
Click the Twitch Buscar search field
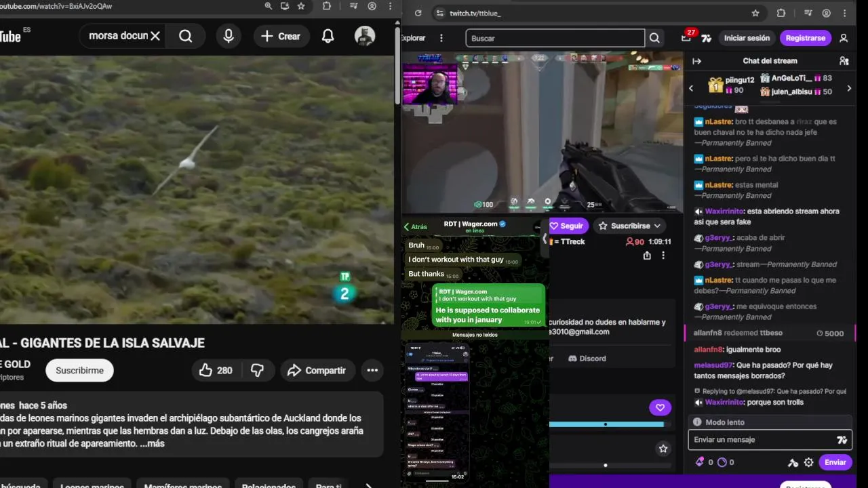(555, 38)
